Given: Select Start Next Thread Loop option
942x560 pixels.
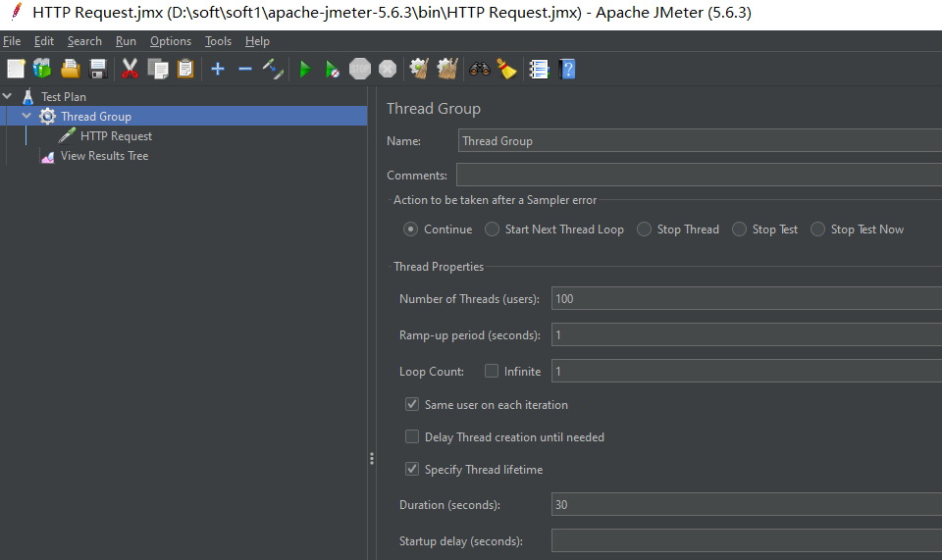Looking at the screenshot, I should (x=492, y=229).
